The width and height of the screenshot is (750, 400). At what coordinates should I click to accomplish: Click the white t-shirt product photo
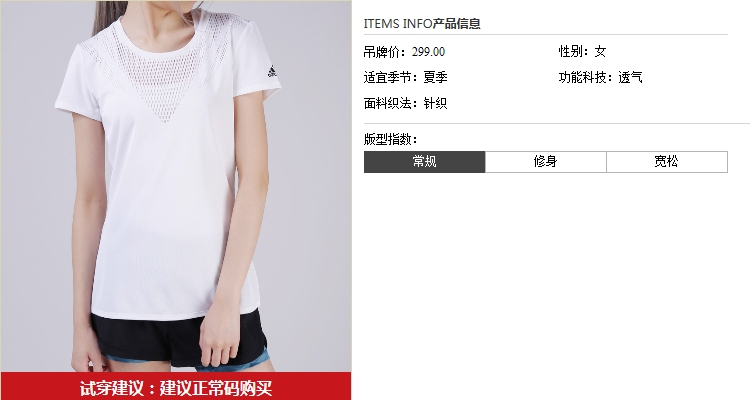(x=176, y=186)
